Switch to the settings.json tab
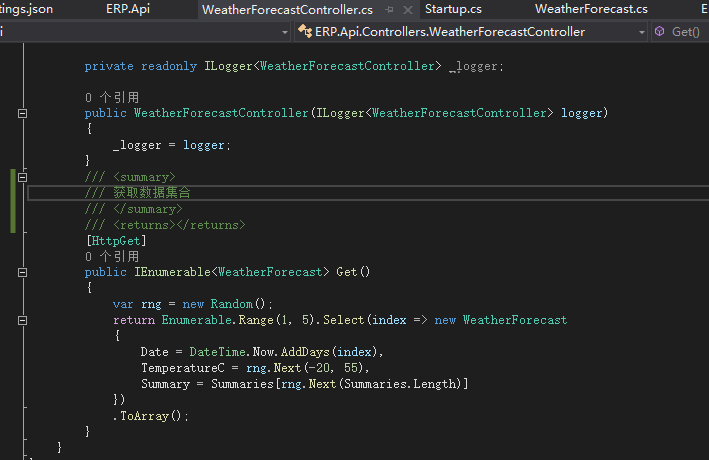The image size is (709, 460). [26, 9]
